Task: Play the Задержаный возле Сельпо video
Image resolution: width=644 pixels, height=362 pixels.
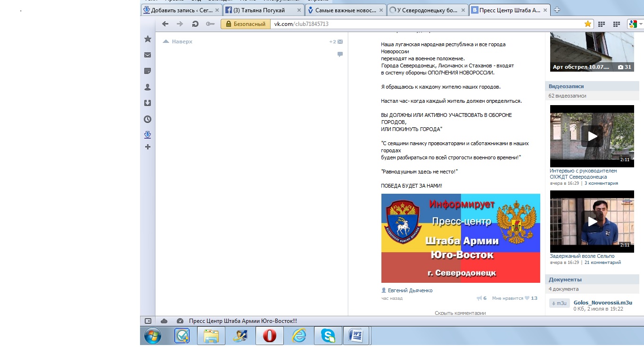Action: 592,222
